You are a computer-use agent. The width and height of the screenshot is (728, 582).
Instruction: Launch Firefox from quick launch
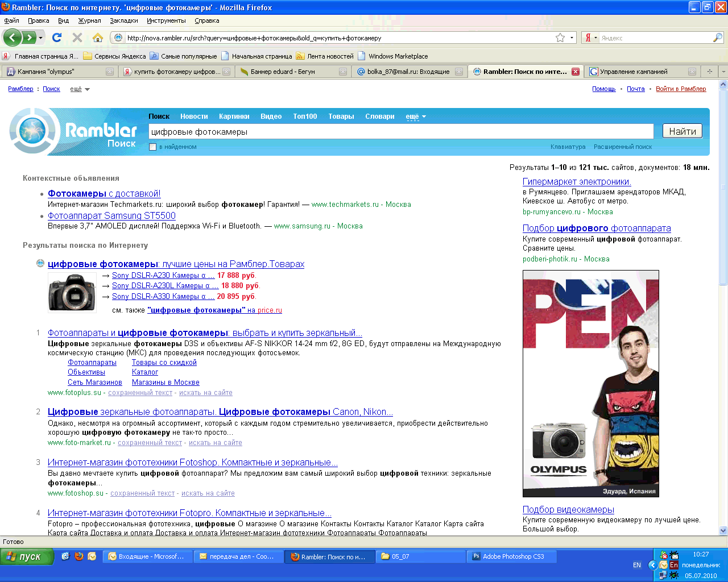pos(79,556)
